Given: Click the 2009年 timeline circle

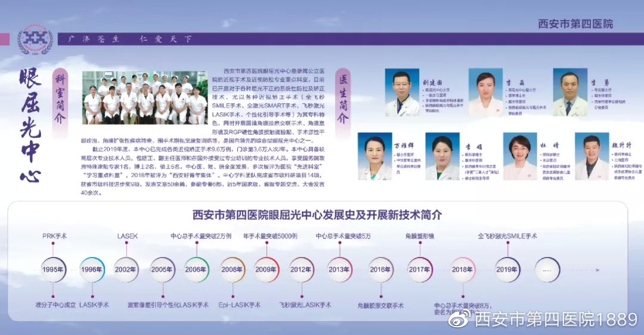Looking at the screenshot, I should 266,269.
